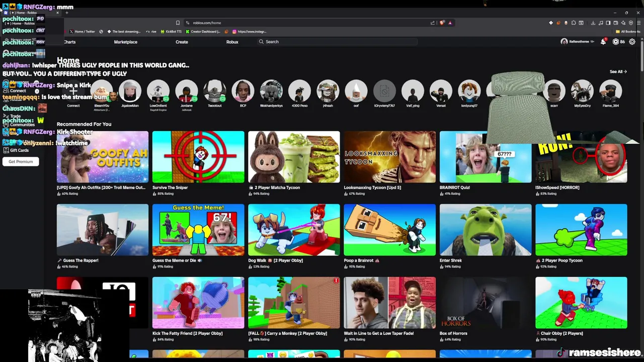Open the Marketplace nav tab
Viewport: 644px width, 362px height.
coord(125,42)
